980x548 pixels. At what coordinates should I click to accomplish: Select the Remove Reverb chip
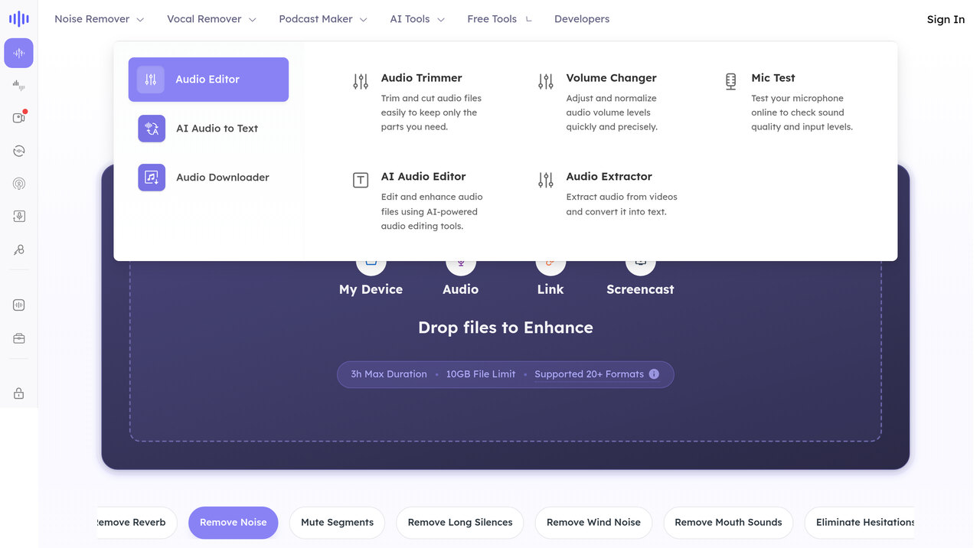[x=137, y=523]
